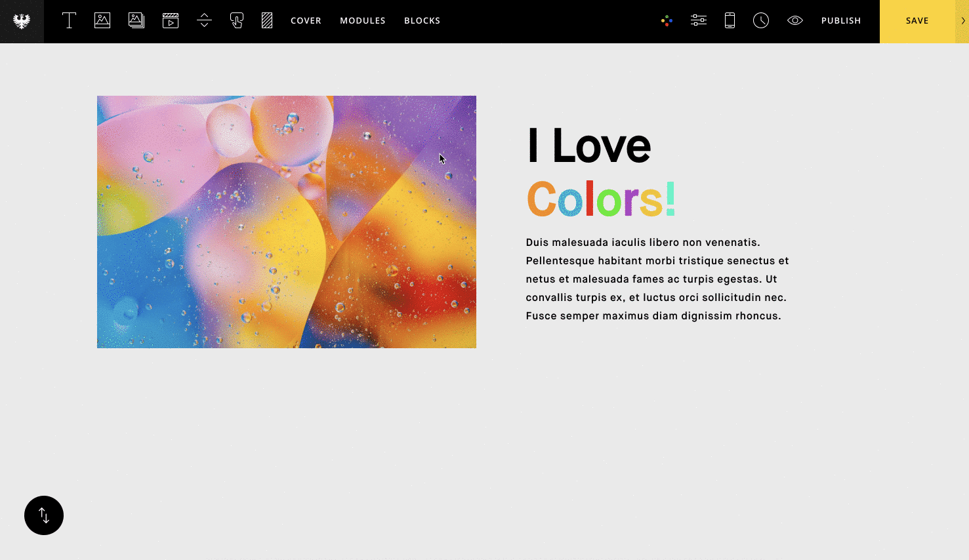This screenshot has width=969, height=560.
Task: Insert a video module
Action: 171,21
